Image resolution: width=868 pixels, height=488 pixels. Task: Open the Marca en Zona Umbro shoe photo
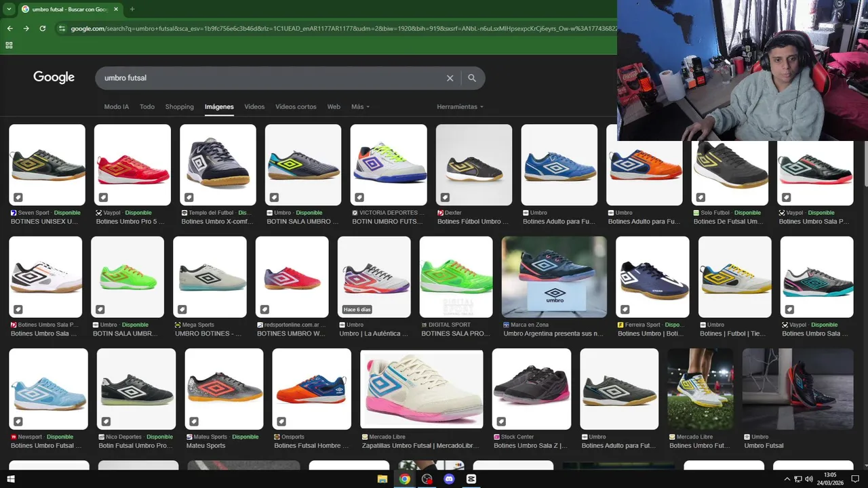coord(554,277)
